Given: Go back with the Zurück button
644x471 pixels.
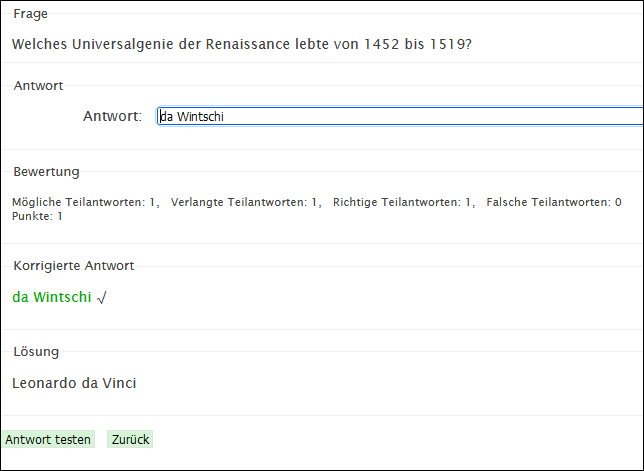Looking at the screenshot, I should coord(130,439).
